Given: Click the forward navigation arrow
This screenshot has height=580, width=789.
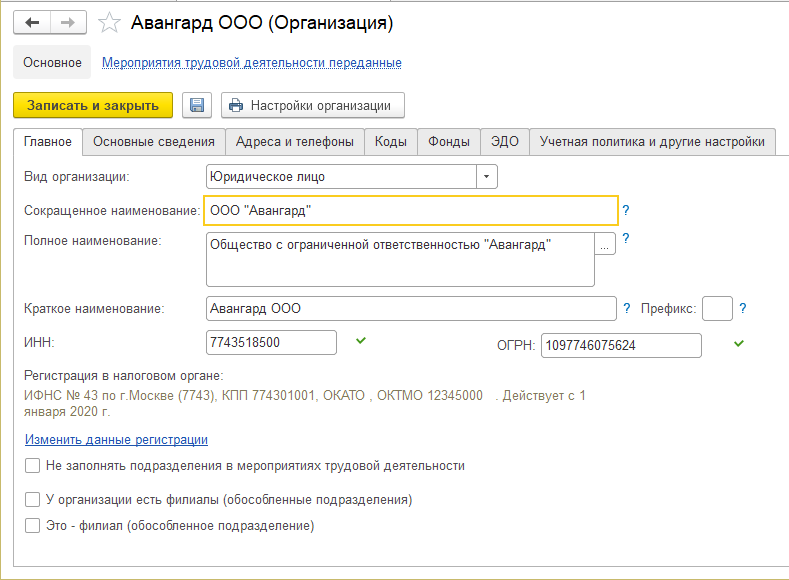Looking at the screenshot, I should point(68,21).
